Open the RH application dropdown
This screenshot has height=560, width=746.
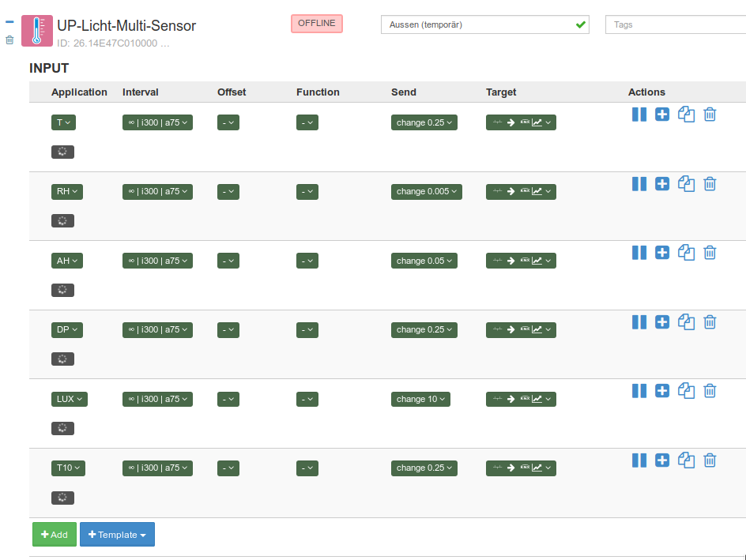click(x=67, y=192)
